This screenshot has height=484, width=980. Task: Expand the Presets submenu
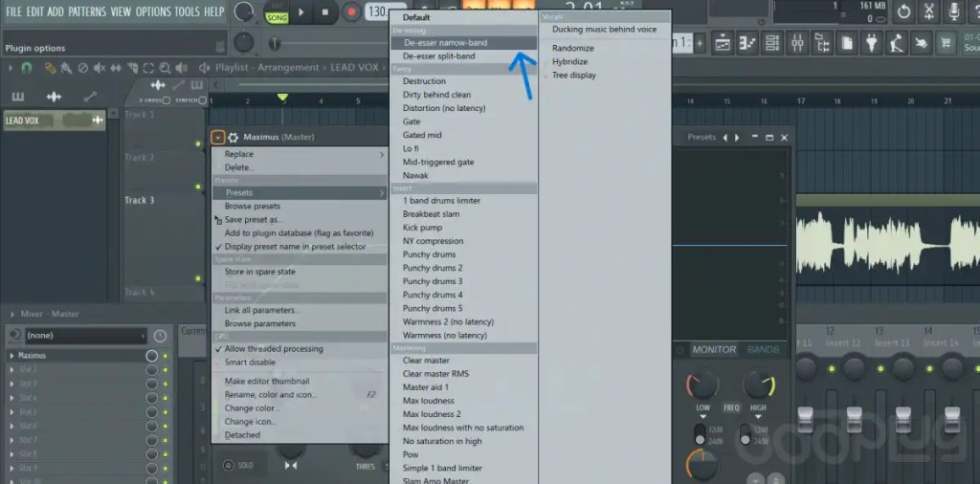click(300, 193)
